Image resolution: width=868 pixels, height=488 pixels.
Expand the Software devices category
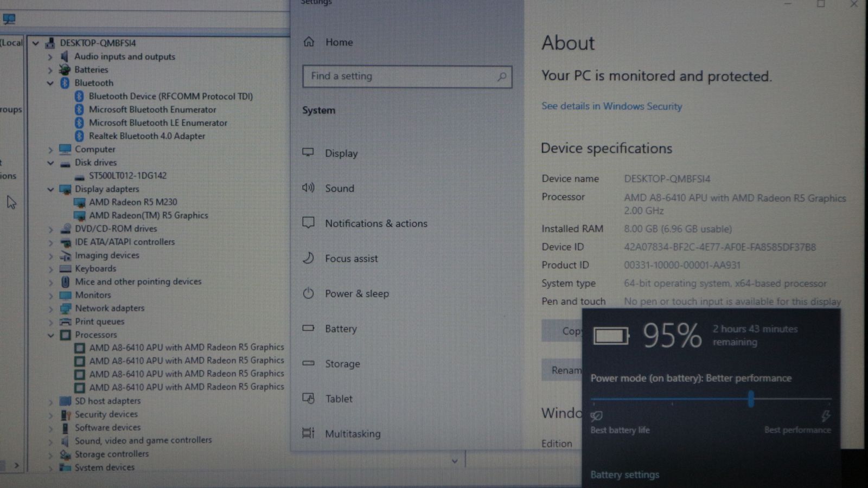(x=50, y=428)
